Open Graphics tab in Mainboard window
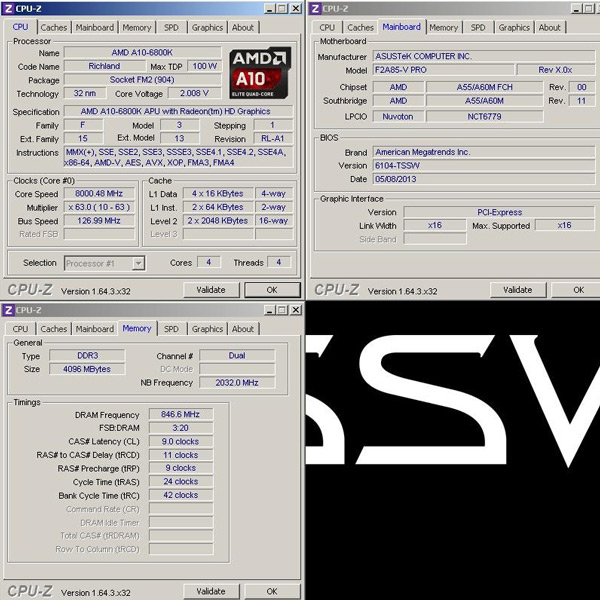This screenshot has height=600, width=600. coord(514,28)
